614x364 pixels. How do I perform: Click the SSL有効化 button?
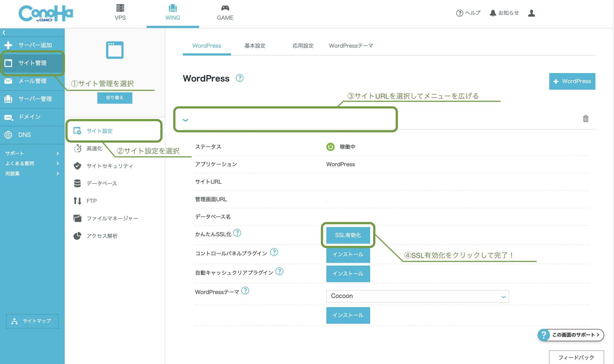(x=348, y=235)
